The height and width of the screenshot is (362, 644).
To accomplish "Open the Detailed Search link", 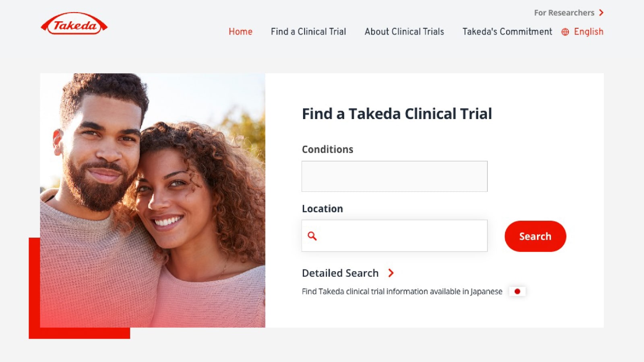I will (x=340, y=273).
